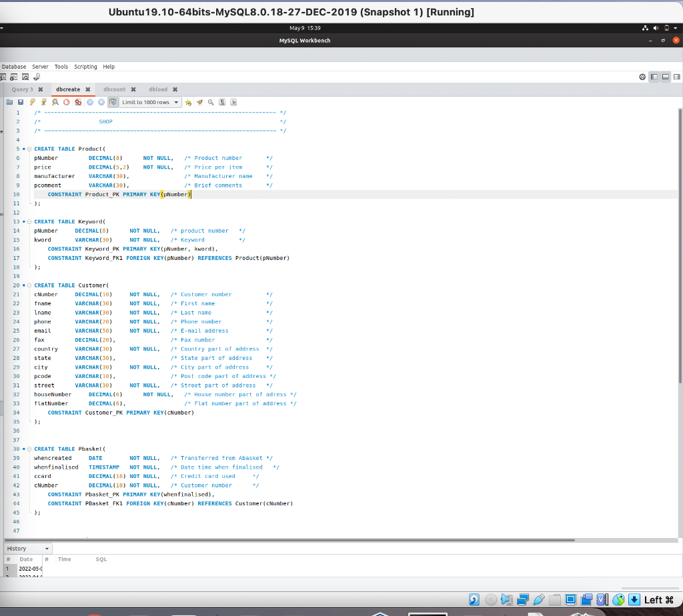683x616 pixels.
Task: Open a SQL script file from disk
Action: [9, 101]
